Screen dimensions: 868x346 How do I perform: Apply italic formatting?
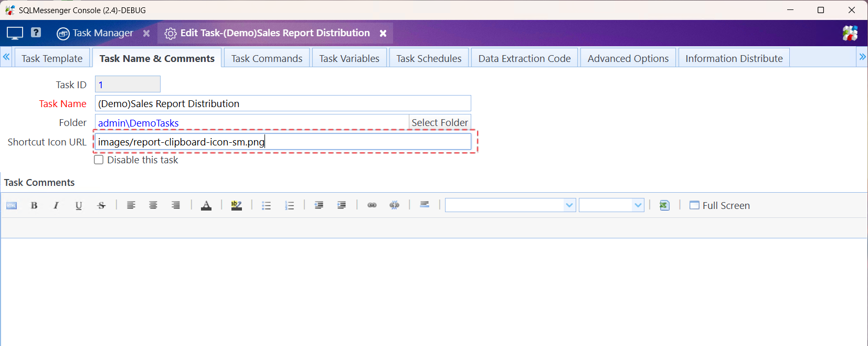(x=56, y=205)
